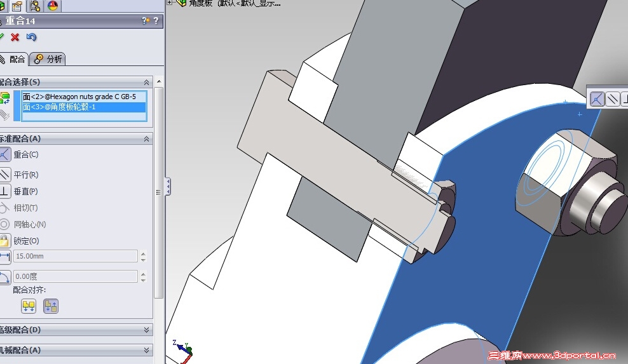Click the 角度板 assembly name in flyout

pos(235,3)
